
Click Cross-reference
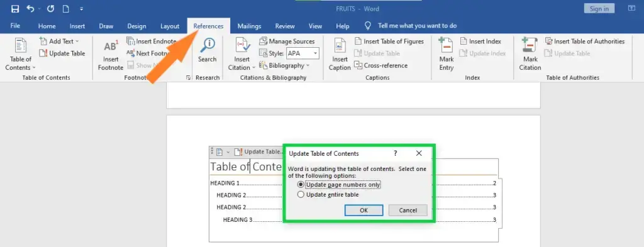point(380,65)
